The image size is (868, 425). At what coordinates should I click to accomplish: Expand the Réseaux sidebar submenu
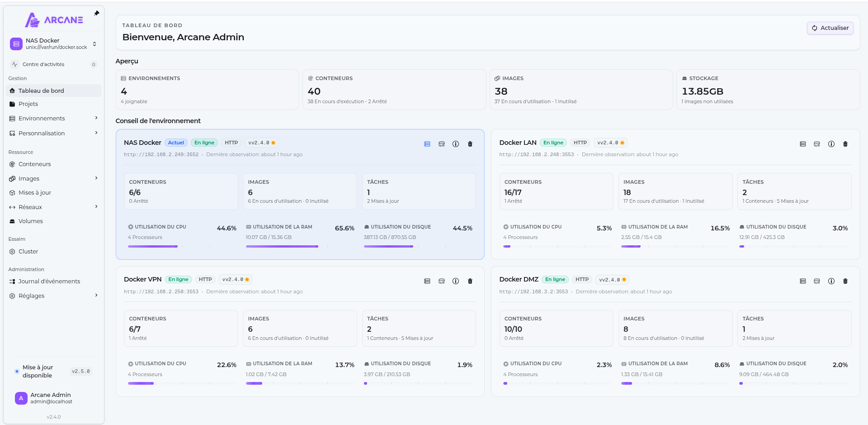coord(54,207)
